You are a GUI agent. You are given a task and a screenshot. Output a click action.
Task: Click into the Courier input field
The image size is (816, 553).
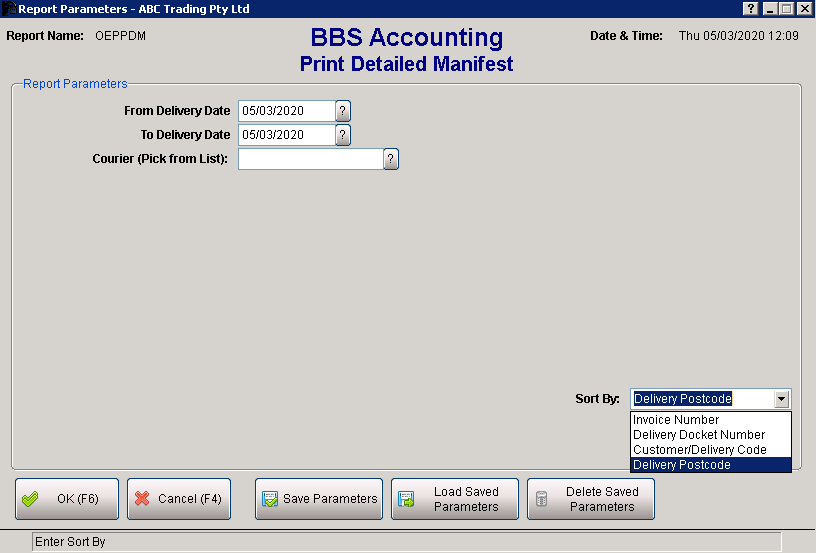(310, 159)
